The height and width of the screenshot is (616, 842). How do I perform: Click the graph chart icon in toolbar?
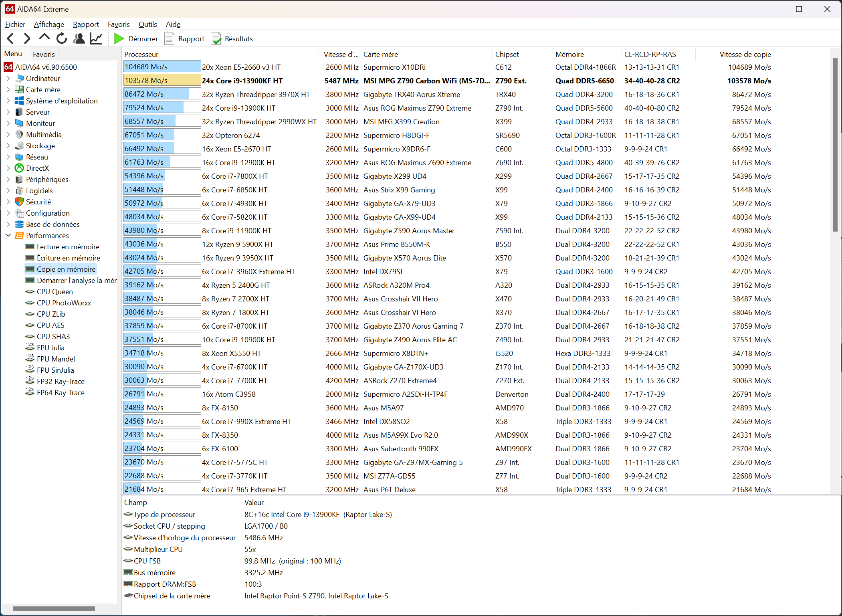(x=96, y=39)
